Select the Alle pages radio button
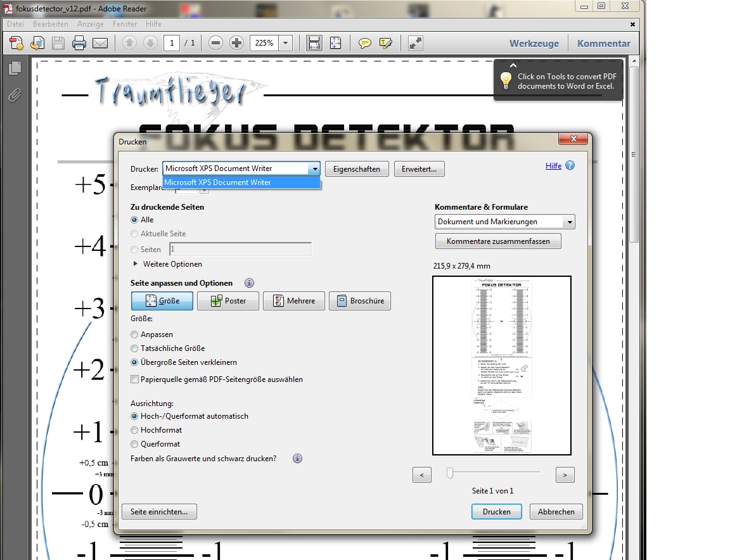The image size is (730, 560). [134, 220]
